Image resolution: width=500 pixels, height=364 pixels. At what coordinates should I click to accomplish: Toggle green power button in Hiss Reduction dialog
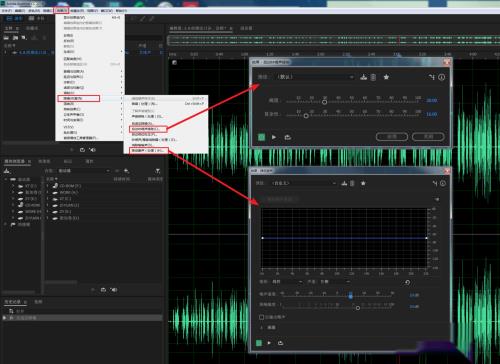coord(259,343)
